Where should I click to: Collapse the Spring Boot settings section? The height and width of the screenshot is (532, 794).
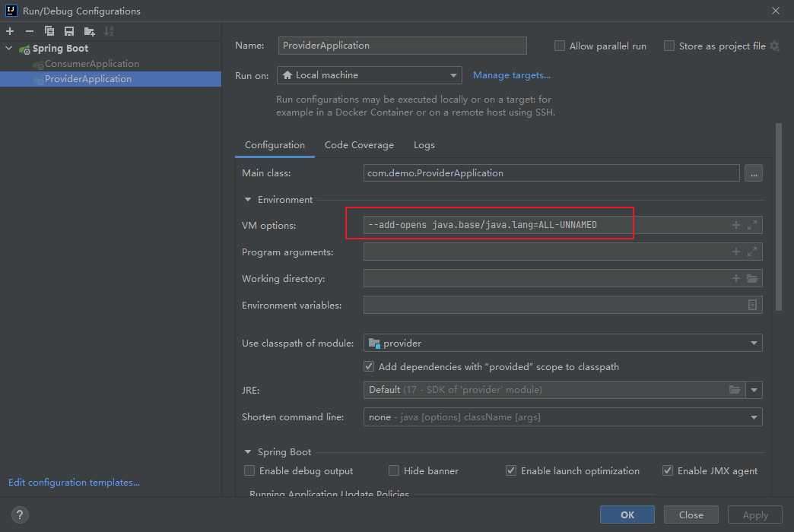(x=248, y=452)
